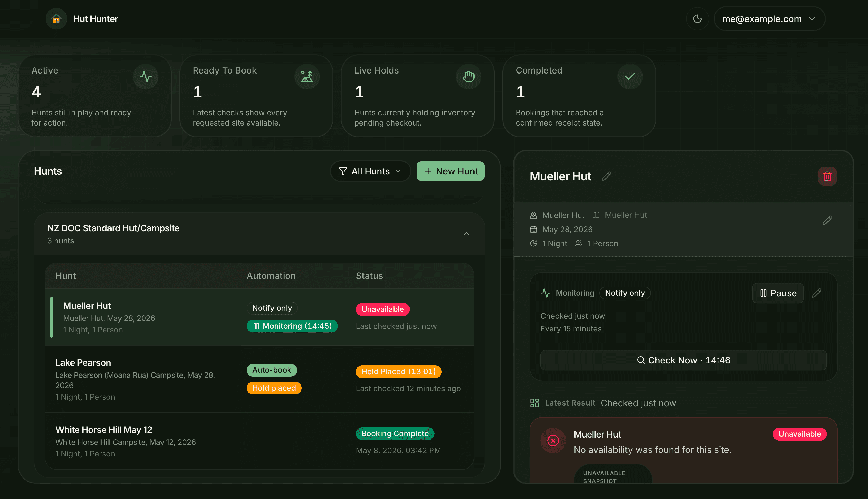Screen dimensions: 868x499
Task: Edit monitoring settings pencil icon
Action: tap(817, 293)
